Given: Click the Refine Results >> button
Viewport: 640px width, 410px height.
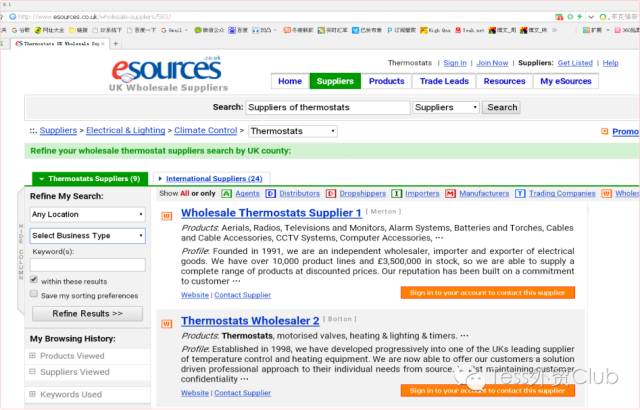Looking at the screenshot, I should coord(87,314).
